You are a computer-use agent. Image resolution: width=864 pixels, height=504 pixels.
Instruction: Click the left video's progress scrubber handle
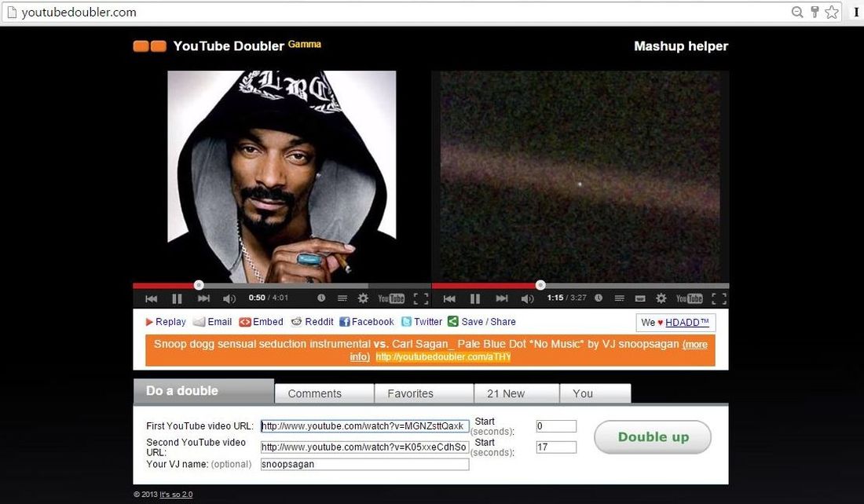pyautogui.click(x=199, y=285)
